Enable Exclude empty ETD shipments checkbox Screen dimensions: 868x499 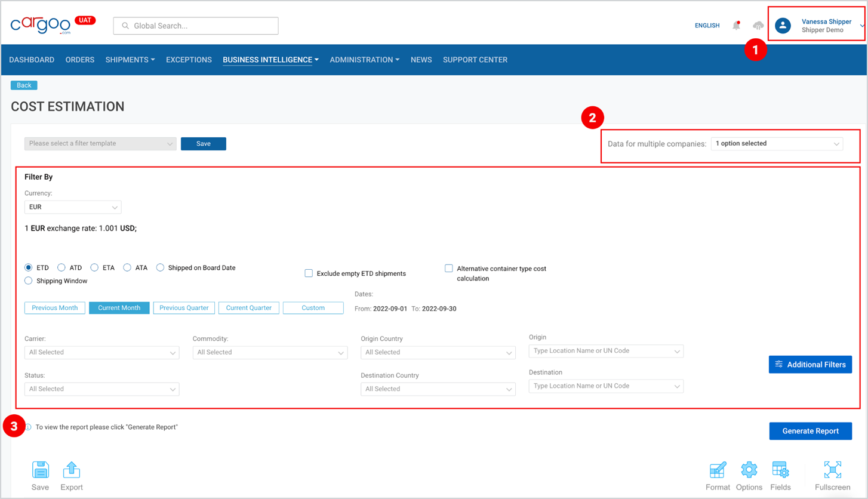tap(309, 273)
